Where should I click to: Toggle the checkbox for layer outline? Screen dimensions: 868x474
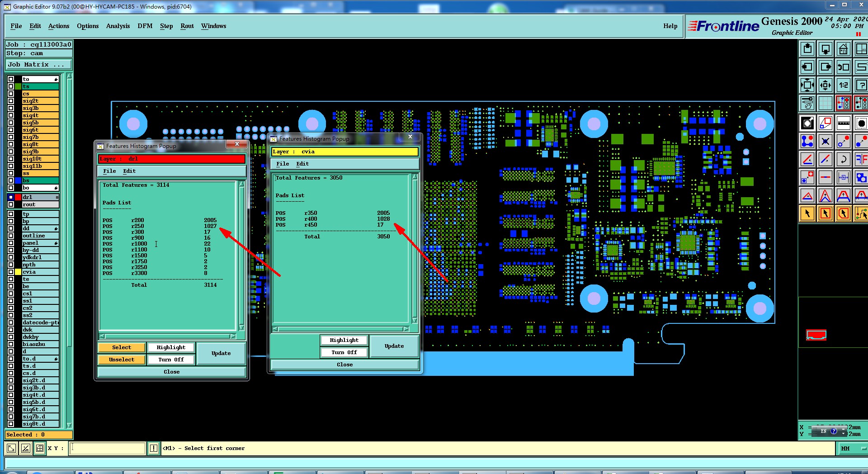pyautogui.click(x=11, y=236)
